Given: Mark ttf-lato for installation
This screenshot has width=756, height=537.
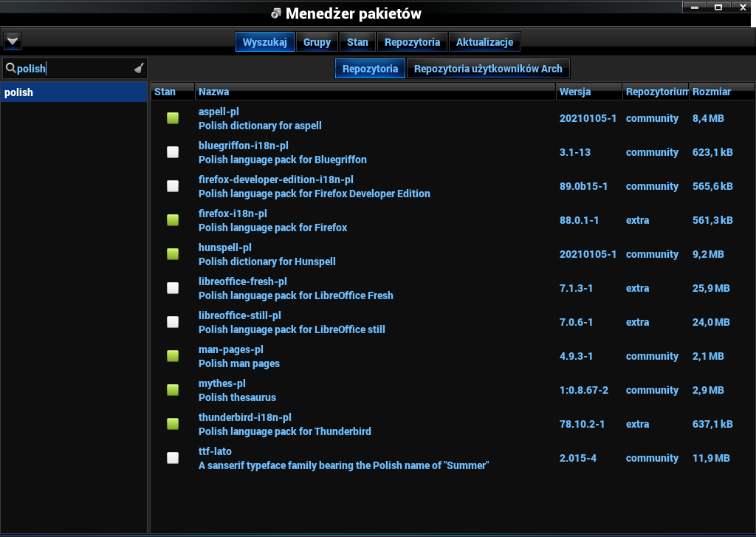Looking at the screenshot, I should tap(173, 458).
